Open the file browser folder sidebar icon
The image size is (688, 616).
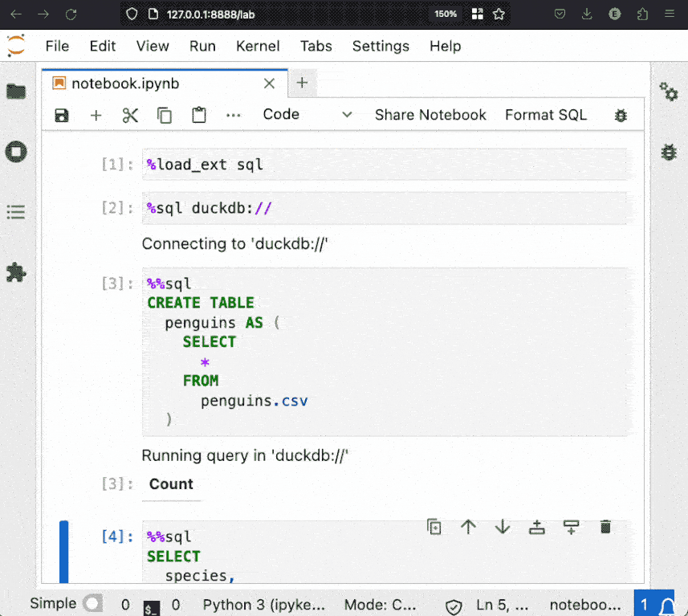pos(16,92)
